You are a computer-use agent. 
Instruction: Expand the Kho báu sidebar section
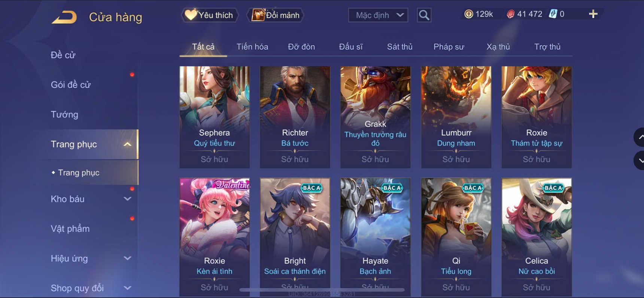[x=128, y=199]
